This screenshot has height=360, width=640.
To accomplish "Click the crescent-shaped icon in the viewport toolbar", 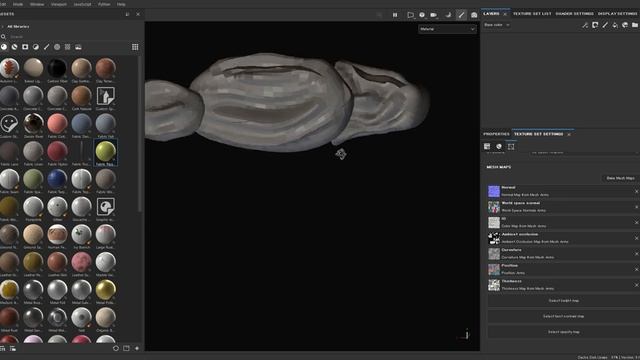I will pos(448,15).
